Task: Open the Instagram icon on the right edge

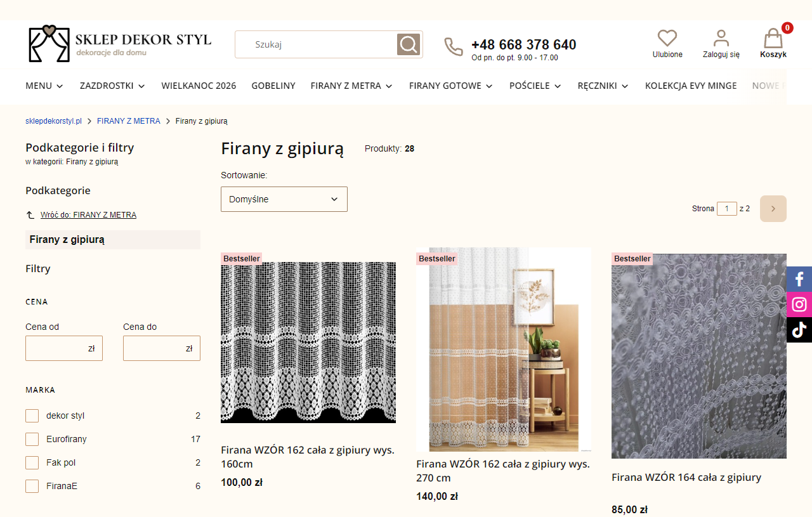Action: click(x=799, y=304)
